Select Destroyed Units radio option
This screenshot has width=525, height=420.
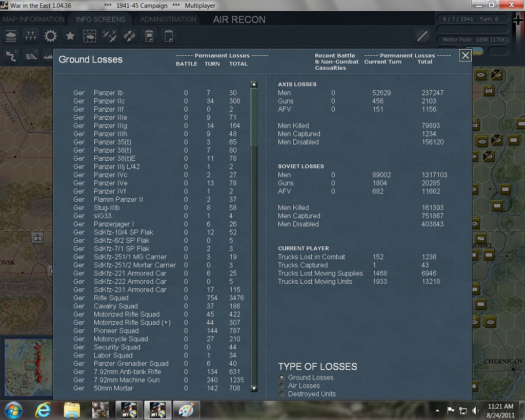click(x=282, y=394)
